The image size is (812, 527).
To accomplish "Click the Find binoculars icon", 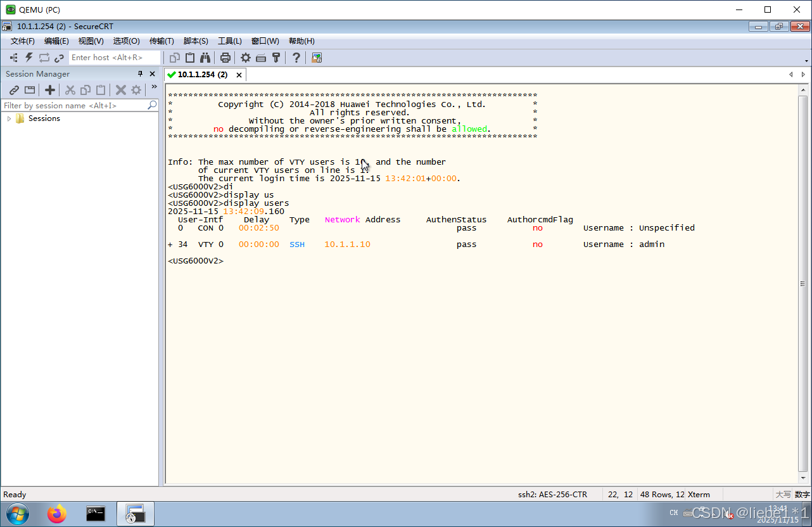I will (205, 58).
